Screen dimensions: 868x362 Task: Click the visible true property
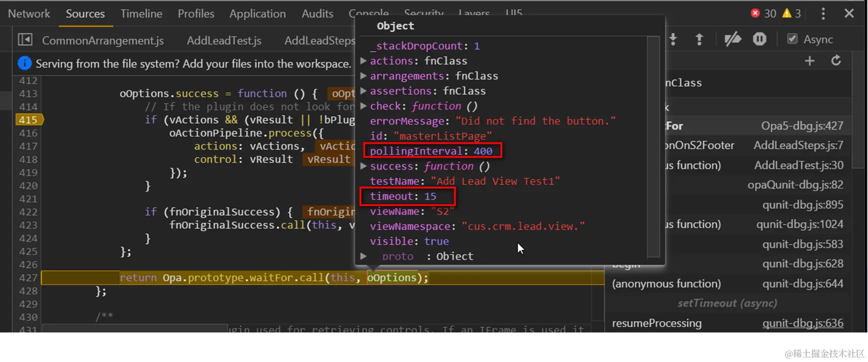pos(409,241)
